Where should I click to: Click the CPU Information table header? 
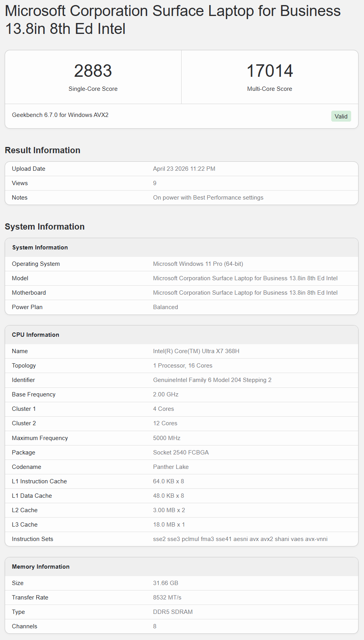tap(182, 335)
